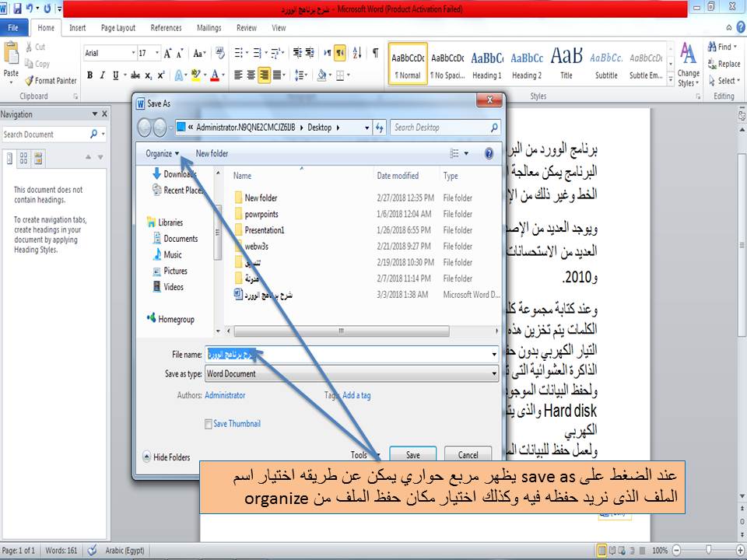Switch to Page Layout tab
The image size is (747, 560).
tap(118, 28)
